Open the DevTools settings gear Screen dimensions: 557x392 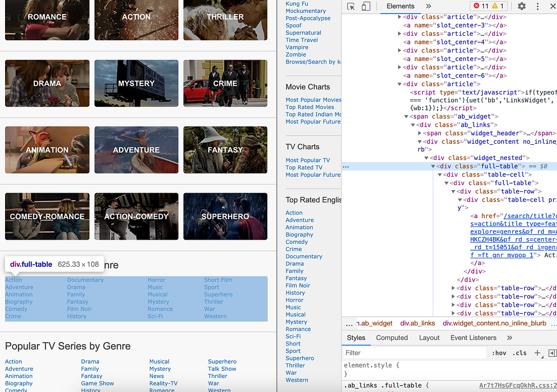[522, 6]
